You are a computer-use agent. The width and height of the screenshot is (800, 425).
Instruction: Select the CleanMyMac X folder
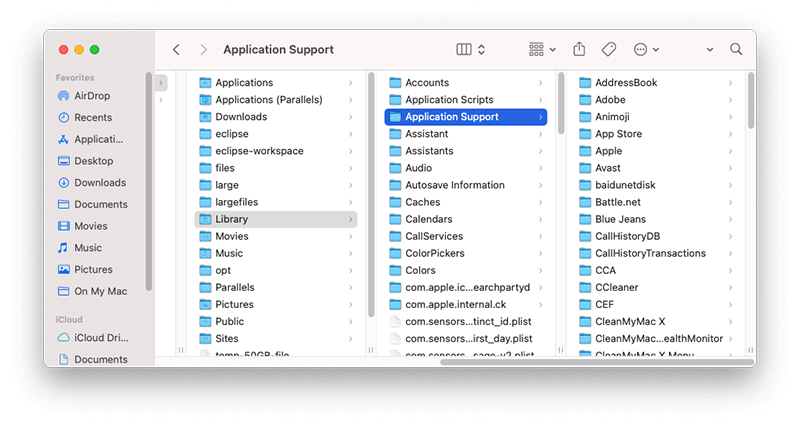coord(656,321)
